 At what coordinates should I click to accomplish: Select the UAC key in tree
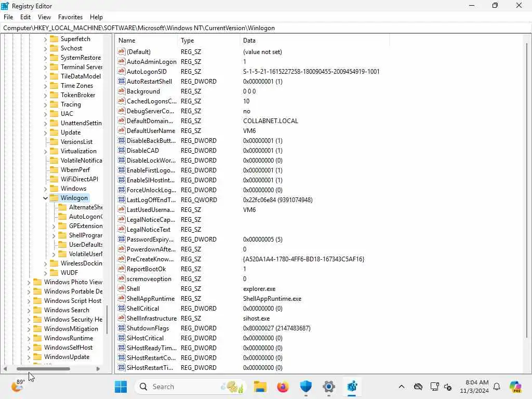coord(66,114)
